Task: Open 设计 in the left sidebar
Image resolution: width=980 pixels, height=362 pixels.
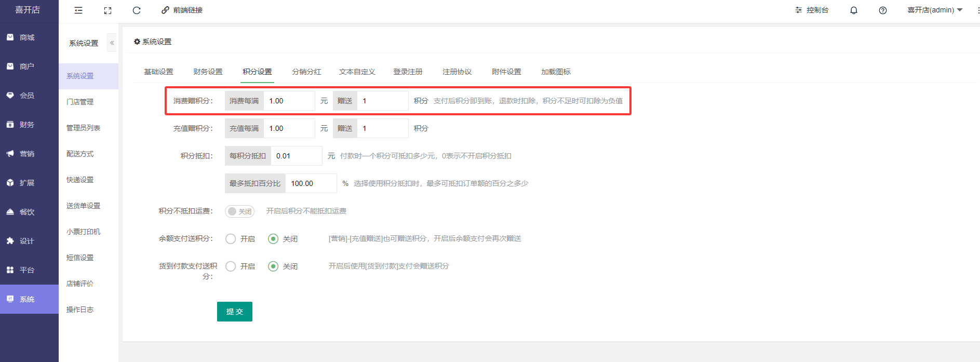Action: click(x=29, y=241)
